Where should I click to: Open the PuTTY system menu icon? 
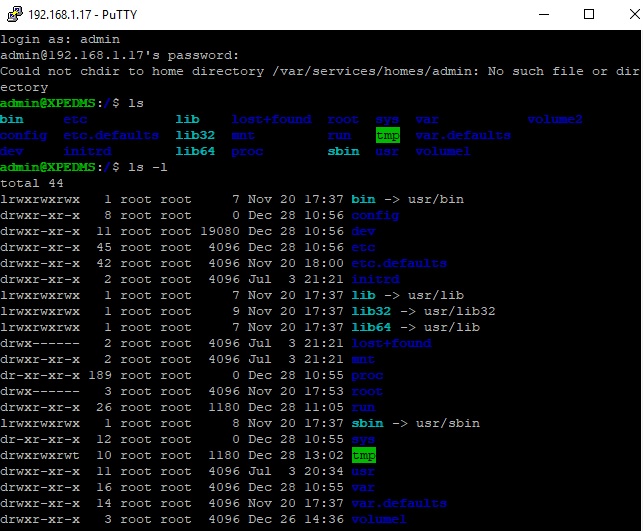coord(15,14)
